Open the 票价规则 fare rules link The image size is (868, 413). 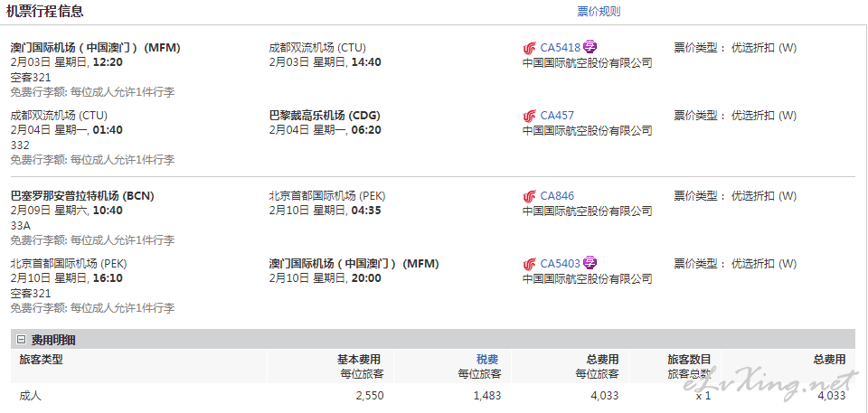(x=599, y=12)
